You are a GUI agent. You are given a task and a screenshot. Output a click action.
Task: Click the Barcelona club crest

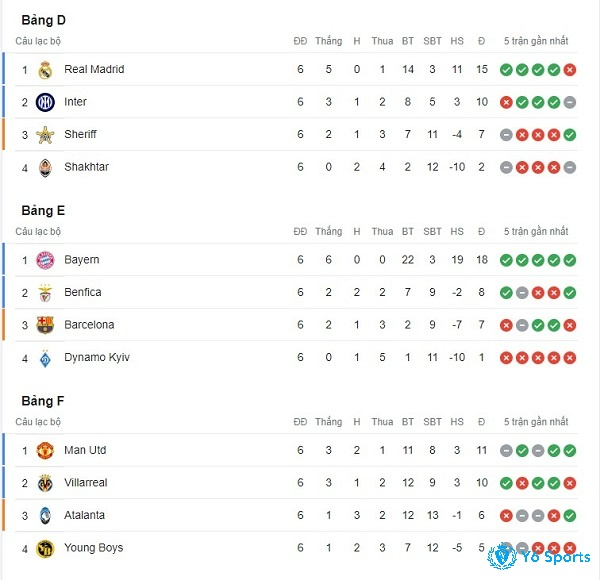[x=45, y=325]
